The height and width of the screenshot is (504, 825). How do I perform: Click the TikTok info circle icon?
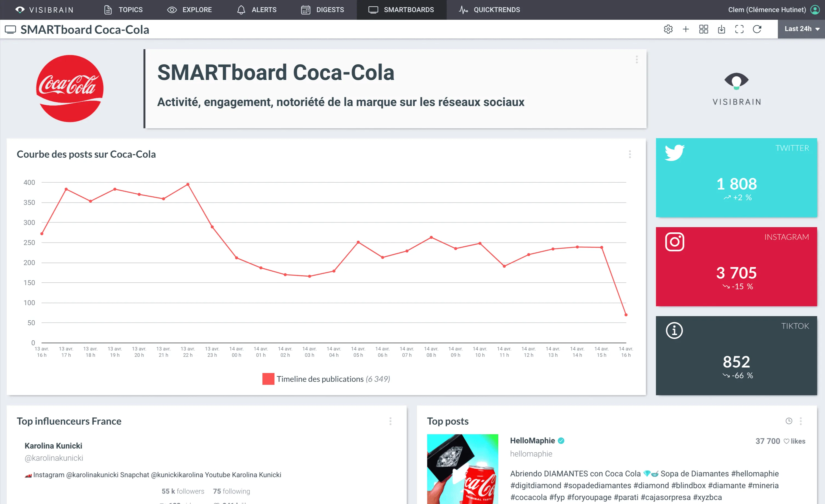[x=674, y=330]
